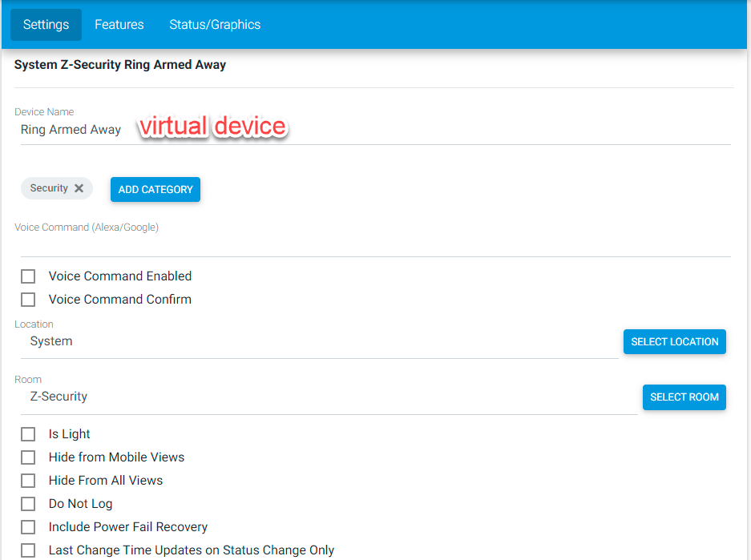
Task: Click the Security category chip label
Action: 49,188
